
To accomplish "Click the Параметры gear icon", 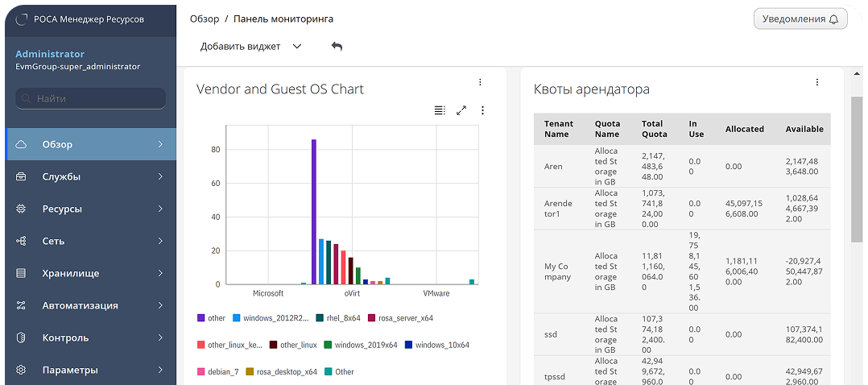I will tap(22, 371).
